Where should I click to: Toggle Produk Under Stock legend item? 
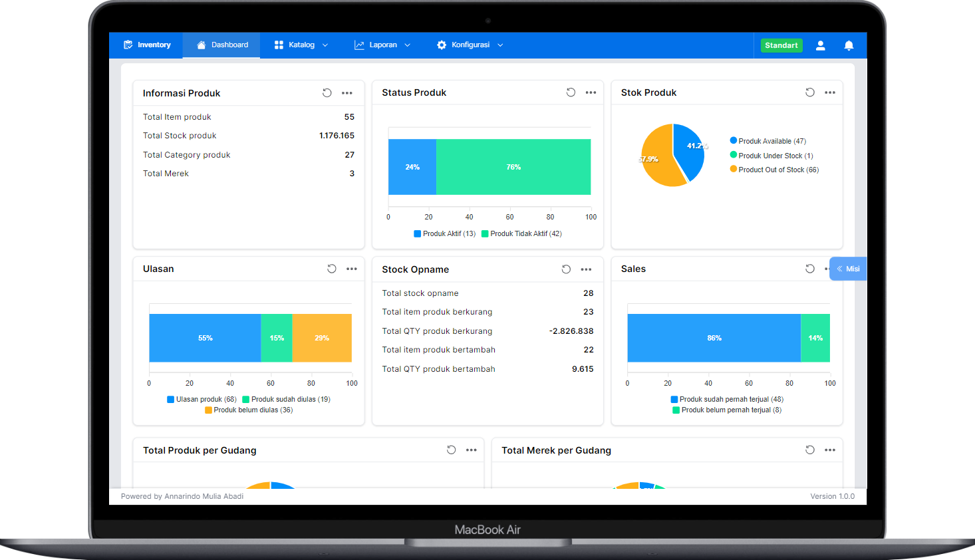point(771,156)
